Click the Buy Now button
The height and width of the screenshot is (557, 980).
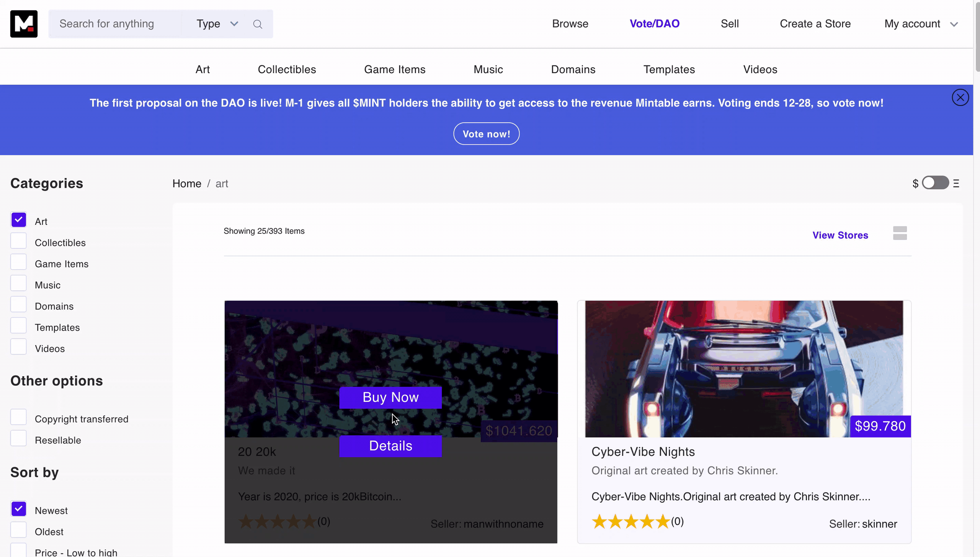click(x=390, y=397)
